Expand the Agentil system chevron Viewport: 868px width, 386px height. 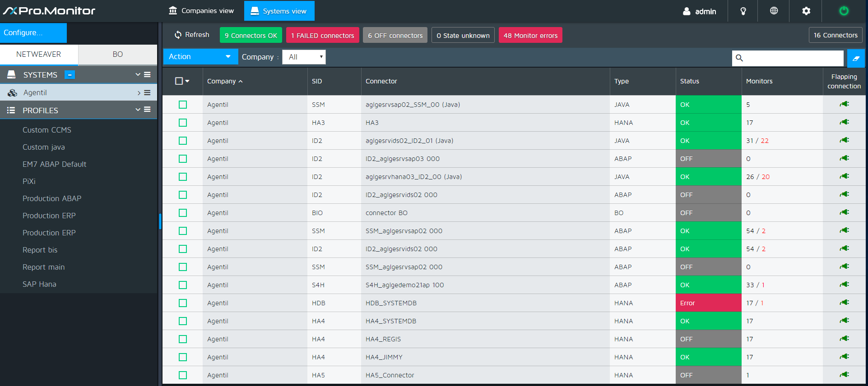click(139, 93)
